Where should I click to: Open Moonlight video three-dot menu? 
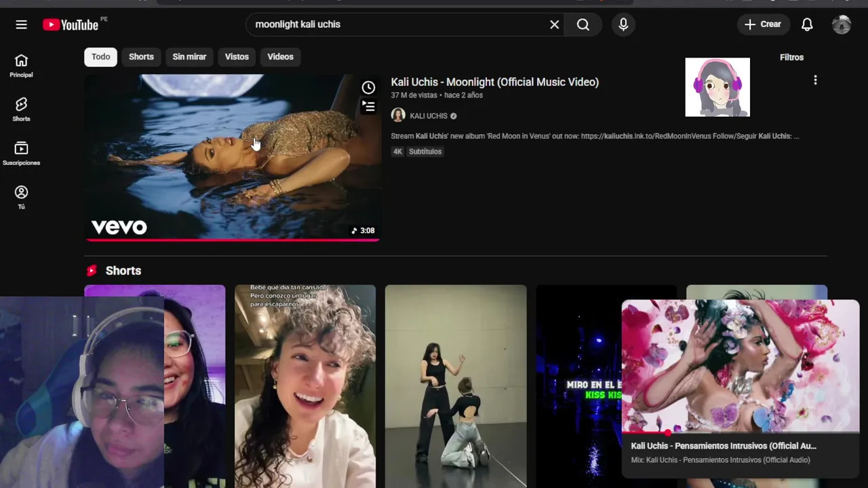pos(815,80)
